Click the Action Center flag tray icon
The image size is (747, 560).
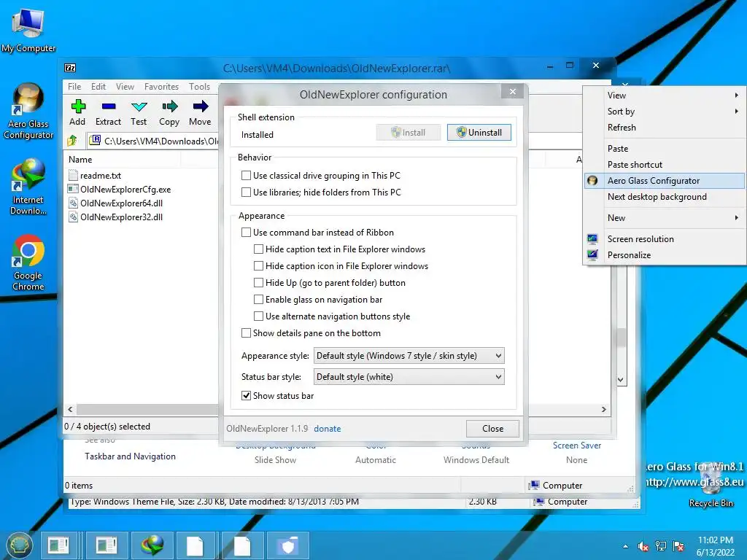[x=678, y=546]
